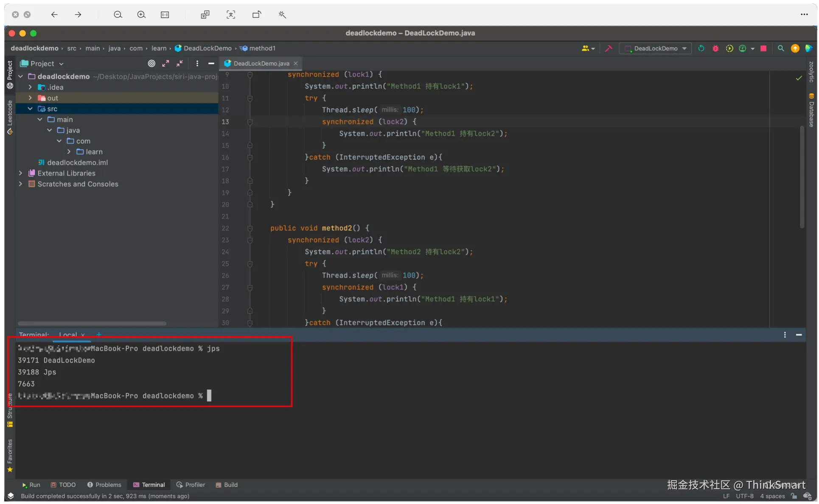Click the Run button in bottom bar
This screenshot has width=819, height=504.
coord(31,484)
